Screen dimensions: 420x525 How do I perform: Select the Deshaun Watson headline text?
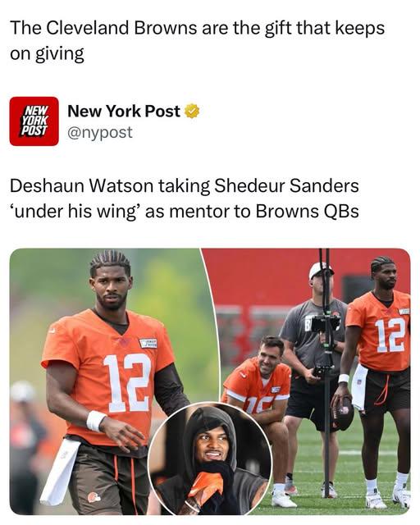coord(185,199)
